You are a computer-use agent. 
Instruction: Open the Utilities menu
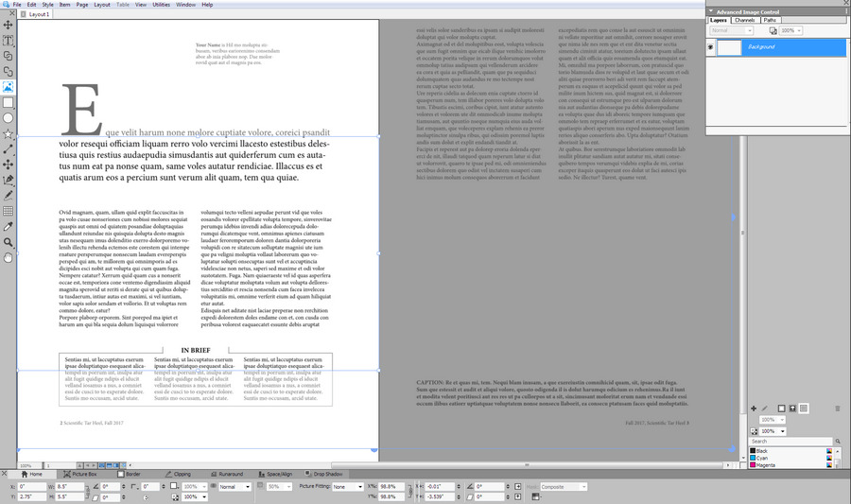tap(161, 5)
